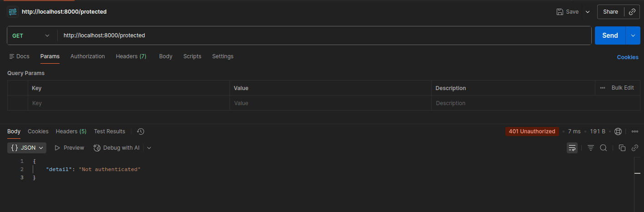Toggle word wrap icon in response
This screenshot has width=644, height=212.
(572, 148)
